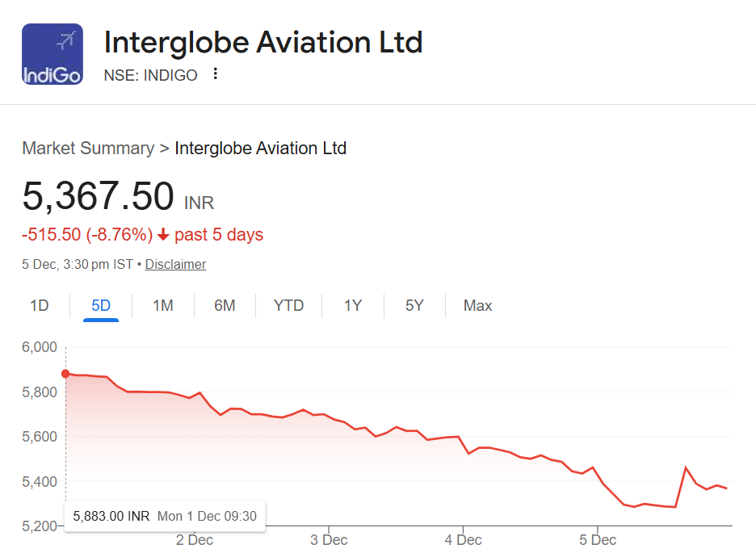Show the YTD chart range
This screenshot has width=756, height=553.
(288, 306)
